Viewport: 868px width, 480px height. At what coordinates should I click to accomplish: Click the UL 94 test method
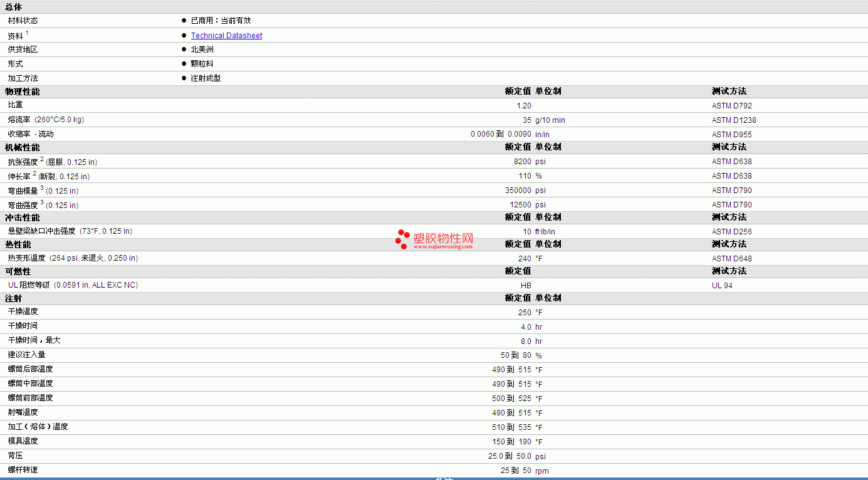point(722,286)
